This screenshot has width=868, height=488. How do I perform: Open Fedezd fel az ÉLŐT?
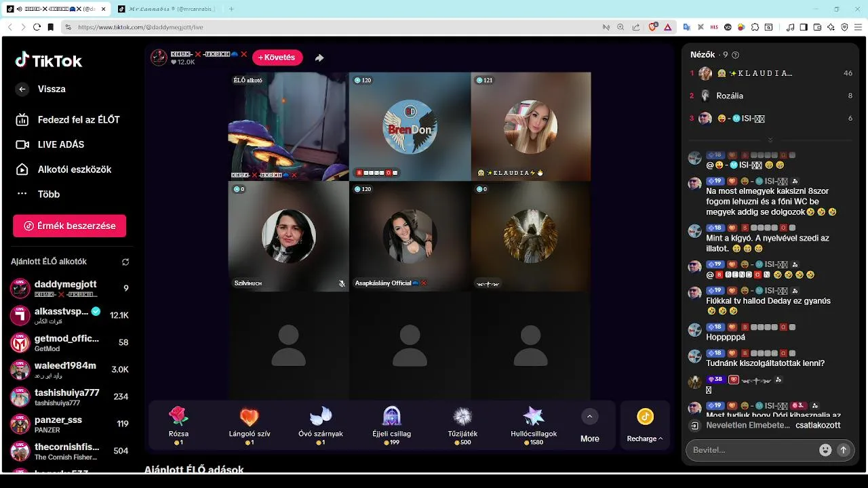(x=68, y=119)
